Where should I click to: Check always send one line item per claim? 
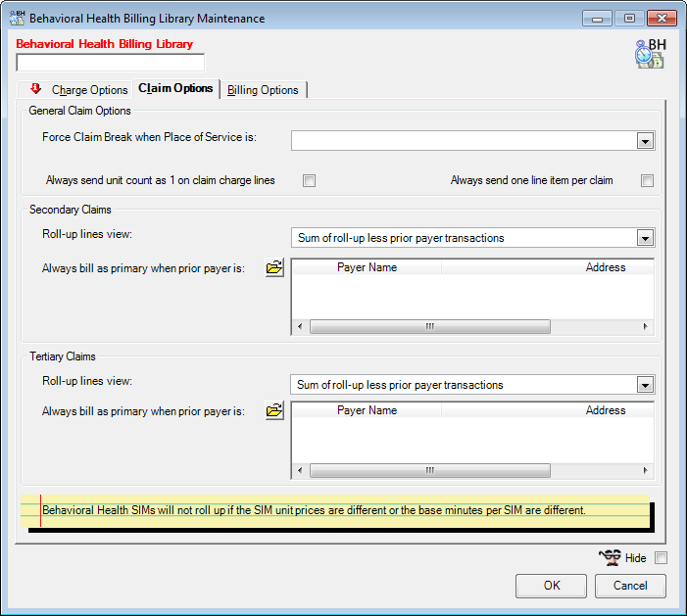(647, 180)
